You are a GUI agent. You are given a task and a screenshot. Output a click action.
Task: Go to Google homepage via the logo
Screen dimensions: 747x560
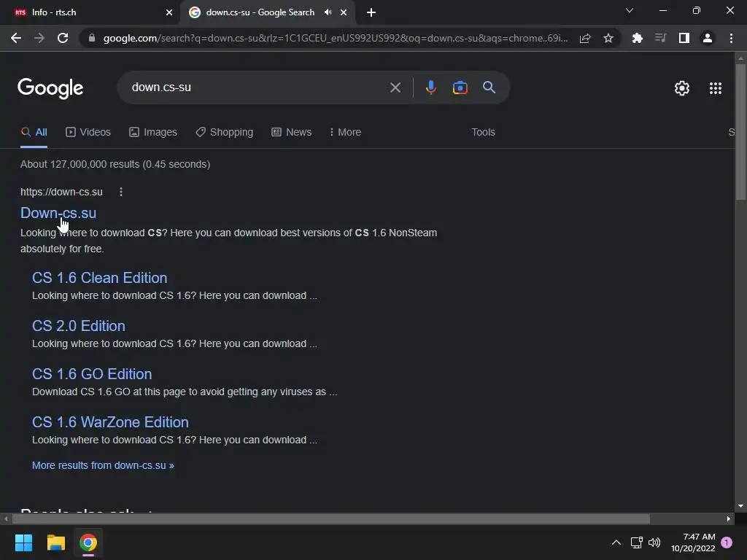pyautogui.click(x=50, y=88)
